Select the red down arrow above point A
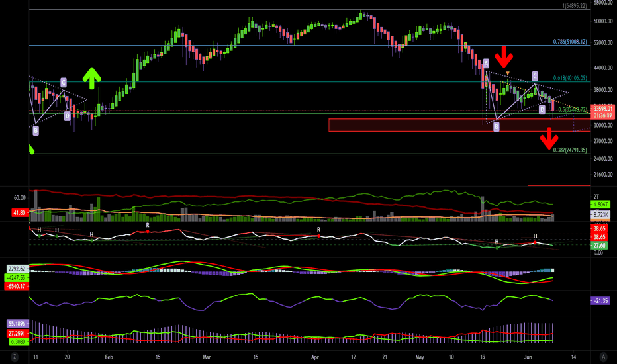This screenshot has width=617, height=364. 504,57
